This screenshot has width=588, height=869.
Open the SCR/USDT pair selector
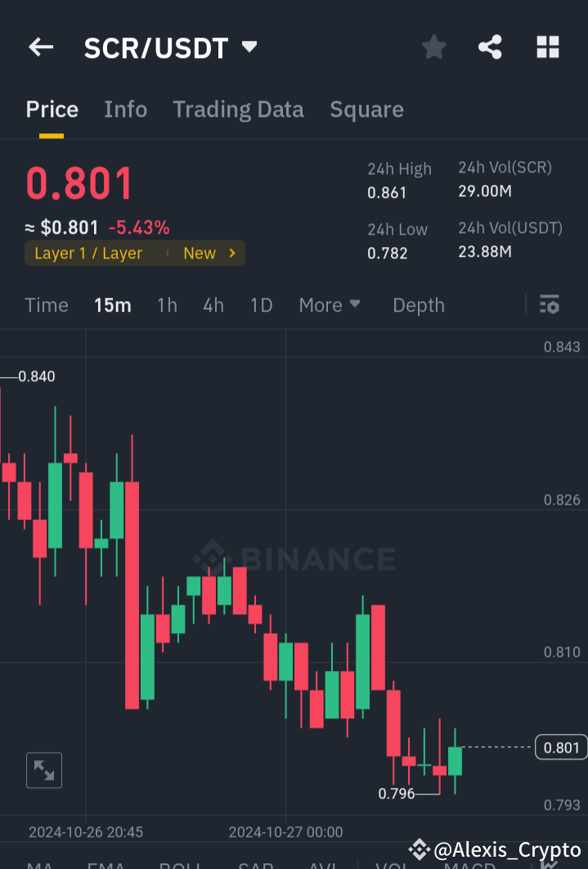coord(167,47)
